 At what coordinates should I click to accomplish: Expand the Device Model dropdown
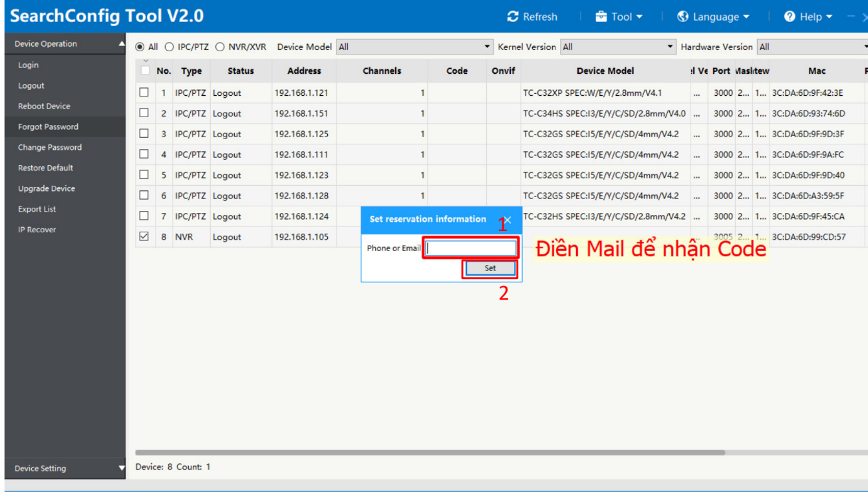coord(414,47)
